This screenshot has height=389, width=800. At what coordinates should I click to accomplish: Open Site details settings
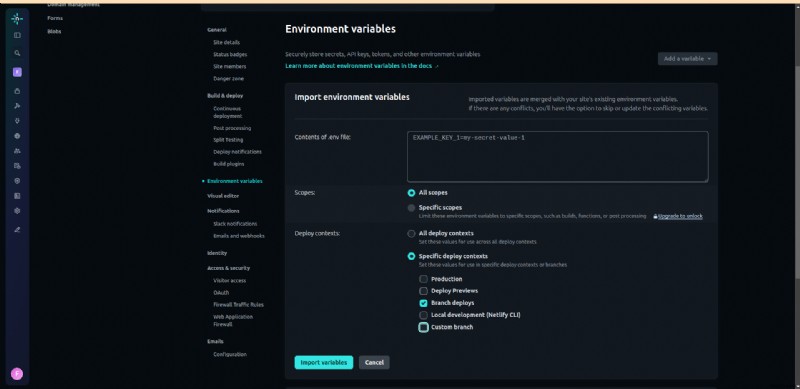tap(227, 42)
